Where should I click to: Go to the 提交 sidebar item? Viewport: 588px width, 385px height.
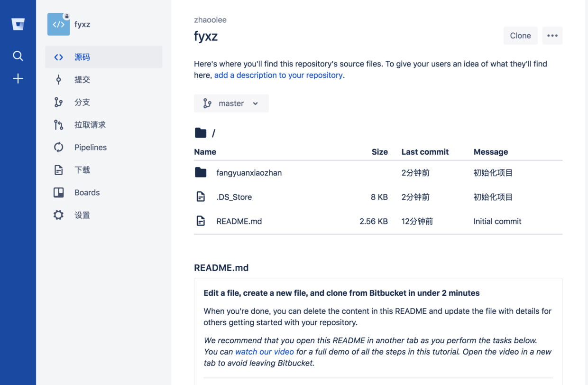click(x=82, y=79)
